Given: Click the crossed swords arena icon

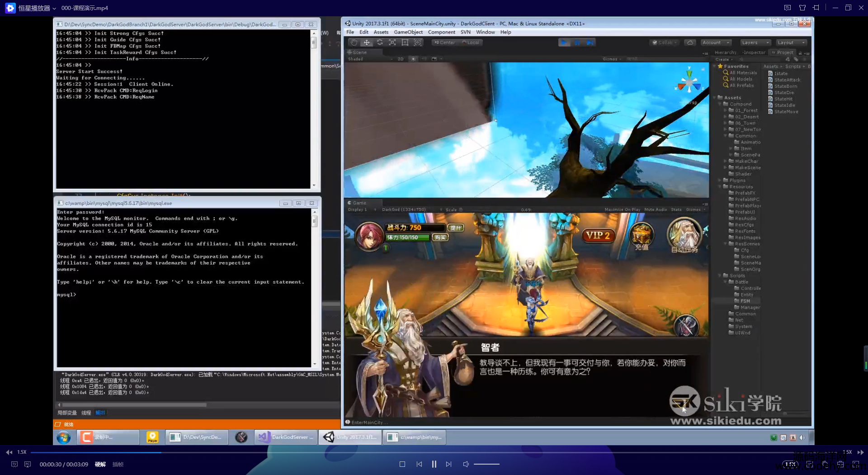Looking at the screenshot, I should tap(686, 326).
